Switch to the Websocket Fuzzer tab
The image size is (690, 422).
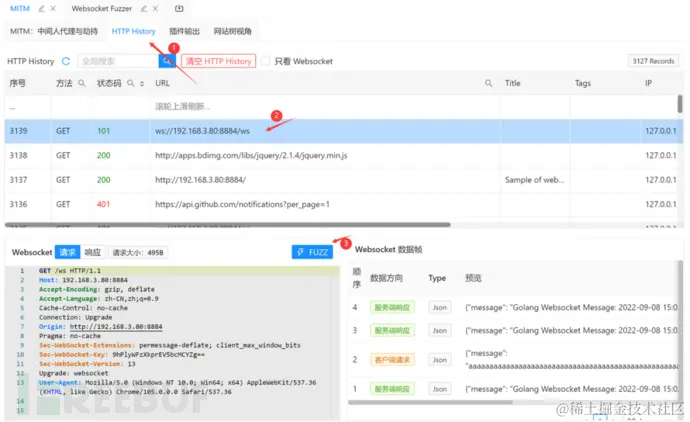tap(102, 8)
